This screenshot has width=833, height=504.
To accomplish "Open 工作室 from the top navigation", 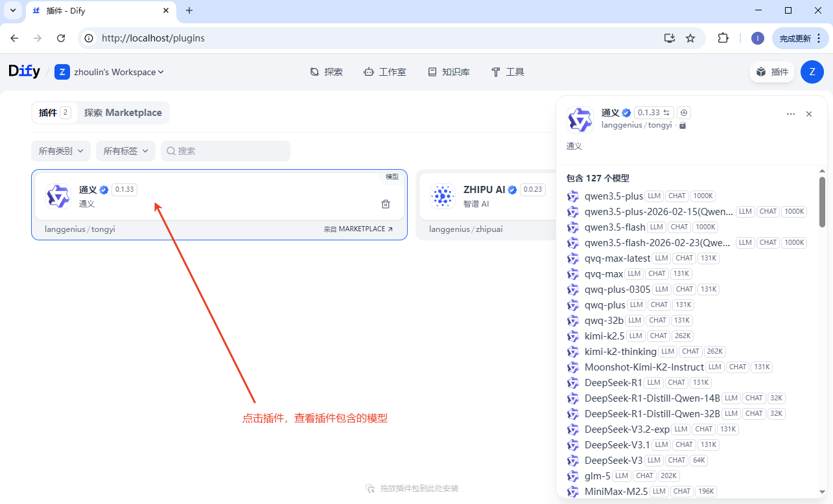I will (x=385, y=72).
